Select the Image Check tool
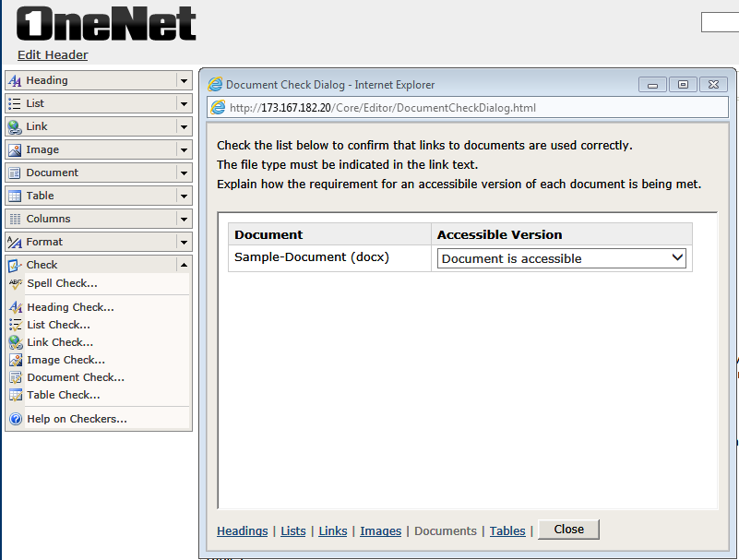 [16, 359]
